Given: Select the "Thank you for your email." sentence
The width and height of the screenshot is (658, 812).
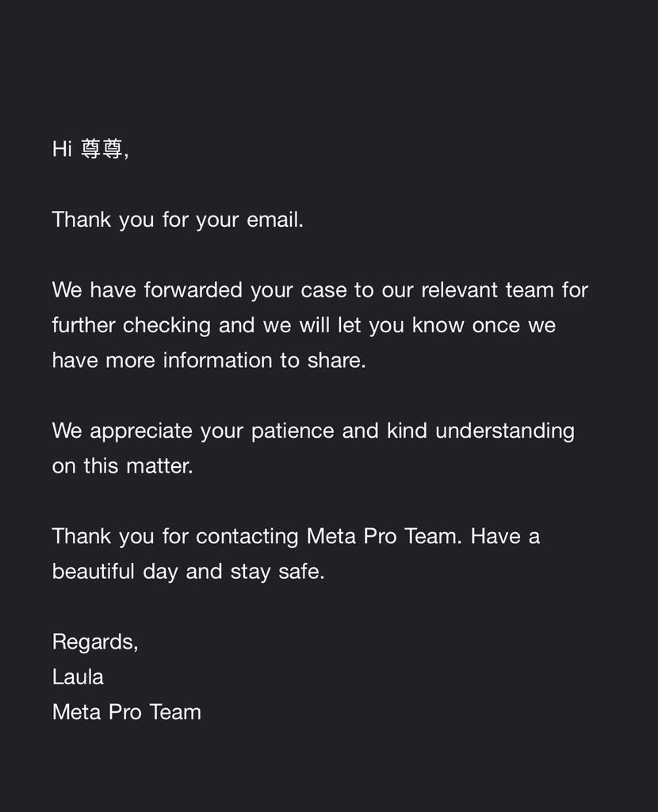Looking at the screenshot, I should pyautogui.click(x=178, y=220).
